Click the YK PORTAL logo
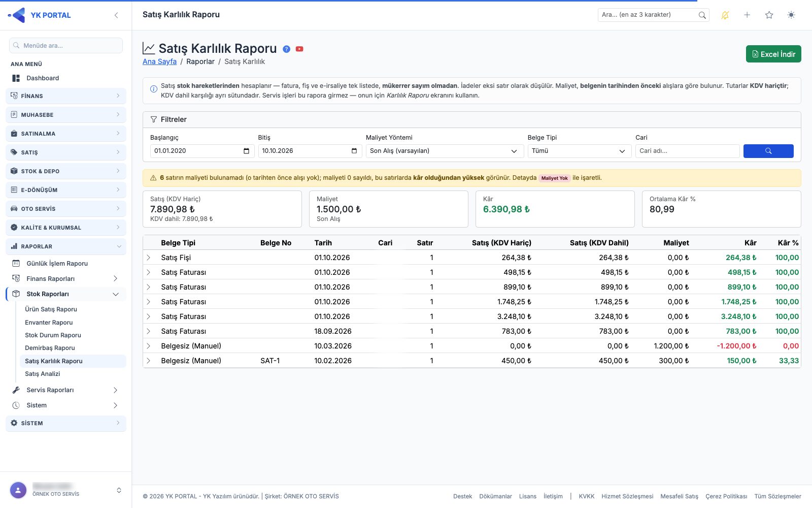Viewport: 812px width, 508px height. coord(40,15)
